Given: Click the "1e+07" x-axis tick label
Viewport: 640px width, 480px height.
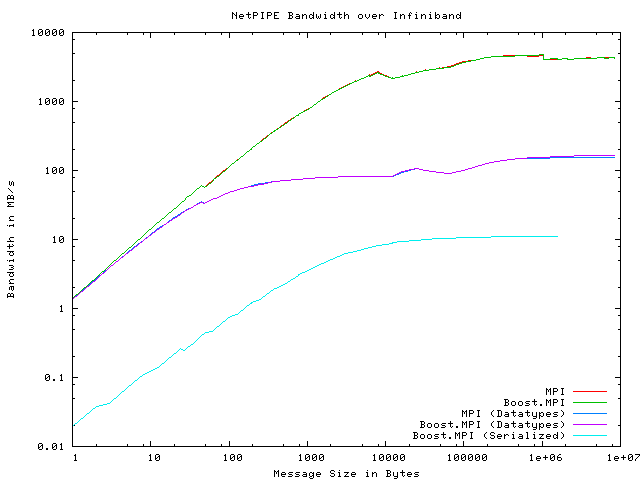Looking at the screenshot, I should (621, 458).
